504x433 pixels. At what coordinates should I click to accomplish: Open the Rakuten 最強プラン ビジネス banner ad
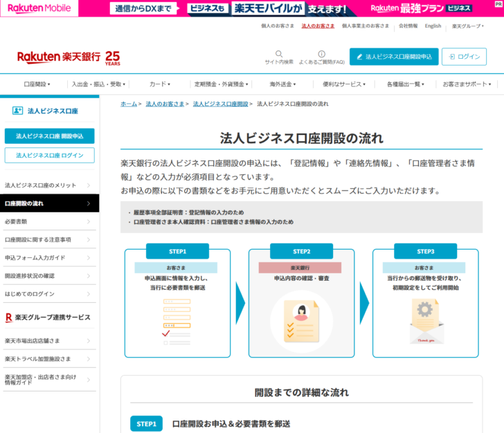click(422, 8)
